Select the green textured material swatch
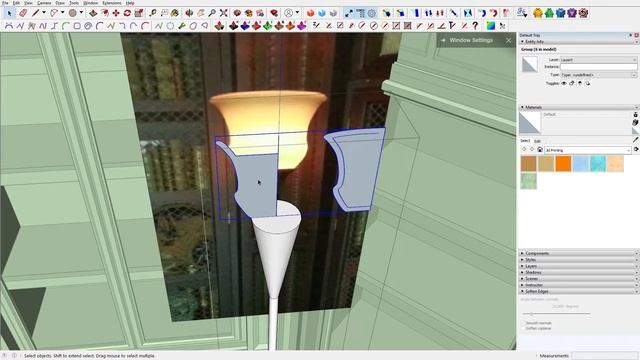The image size is (640, 360). coord(529,181)
